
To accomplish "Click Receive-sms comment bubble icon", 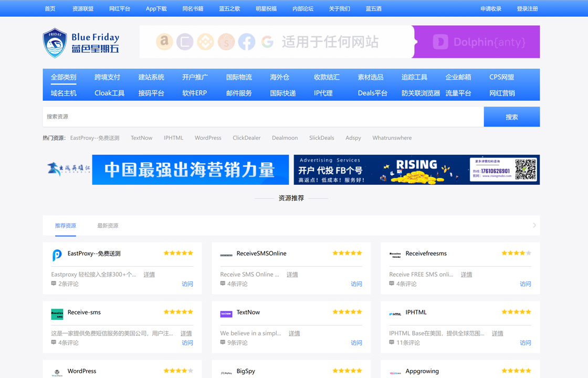I will (x=54, y=342).
